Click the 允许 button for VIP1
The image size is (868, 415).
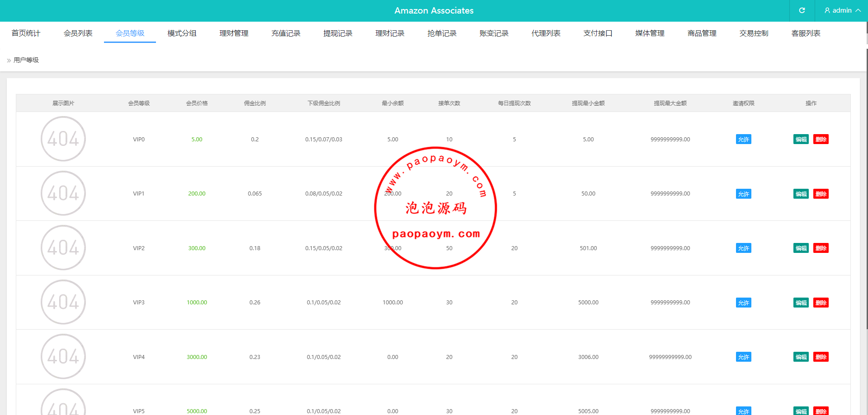(x=743, y=194)
